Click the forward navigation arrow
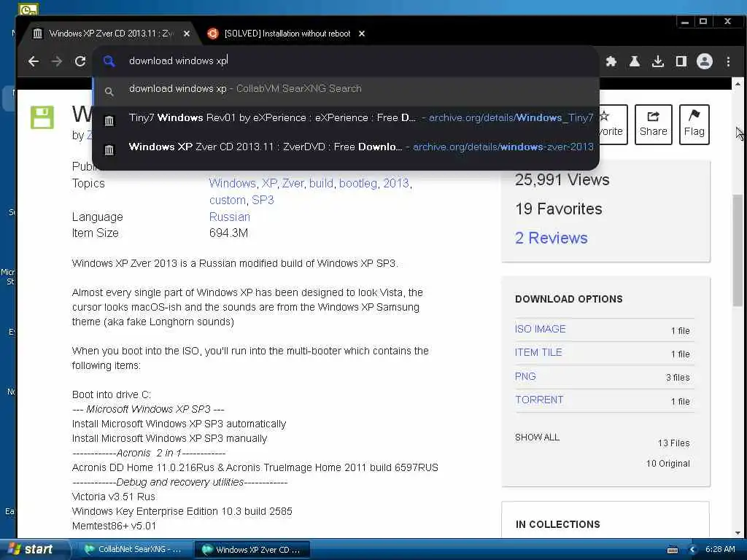 point(57,61)
